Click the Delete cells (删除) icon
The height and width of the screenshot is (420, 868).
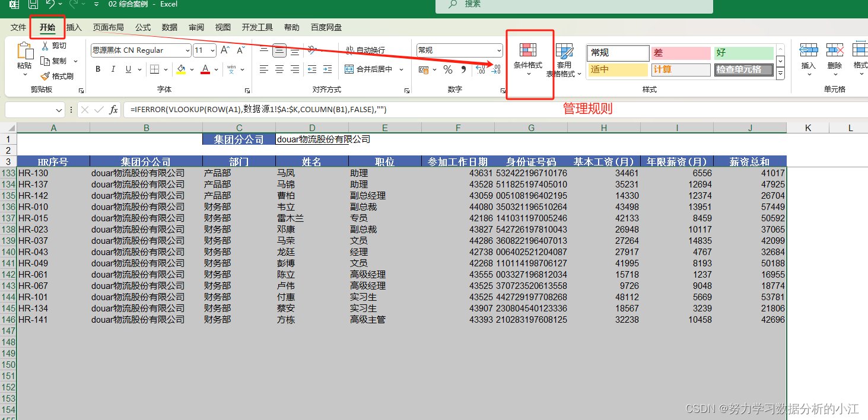pyautogui.click(x=835, y=51)
